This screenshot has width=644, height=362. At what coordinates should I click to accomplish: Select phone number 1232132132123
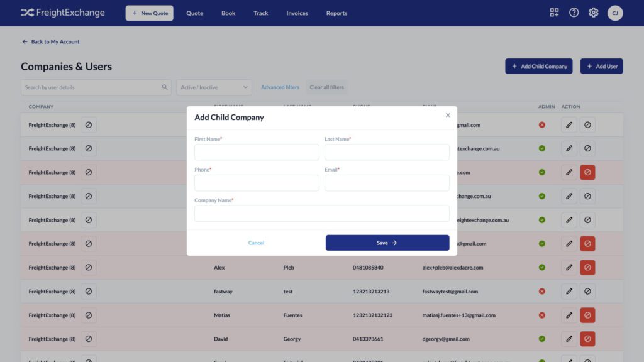pyautogui.click(x=372, y=315)
